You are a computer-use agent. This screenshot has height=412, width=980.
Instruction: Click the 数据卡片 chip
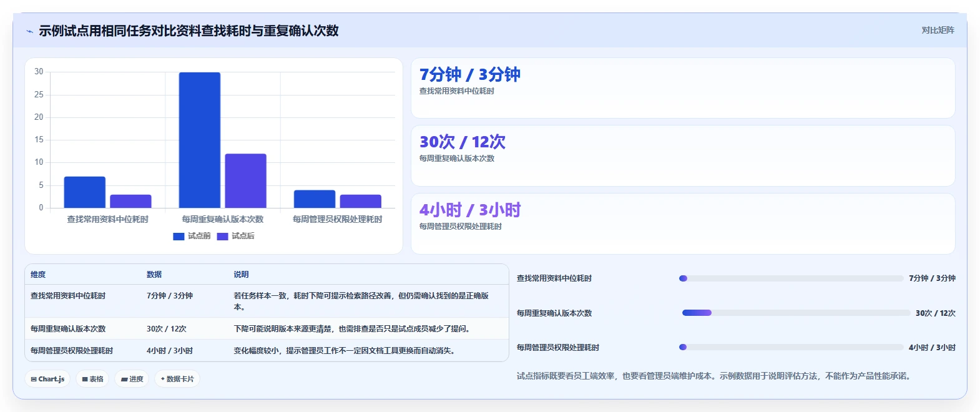177,379
